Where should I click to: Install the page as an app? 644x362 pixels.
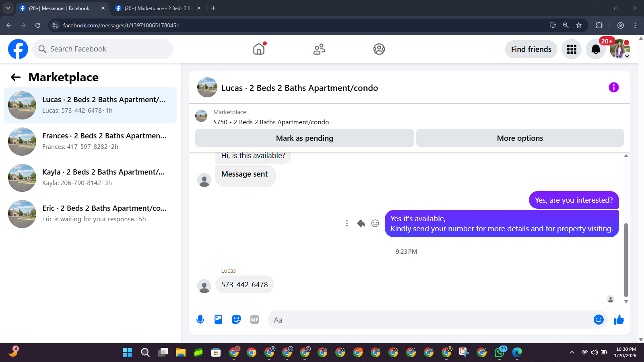tap(553, 25)
